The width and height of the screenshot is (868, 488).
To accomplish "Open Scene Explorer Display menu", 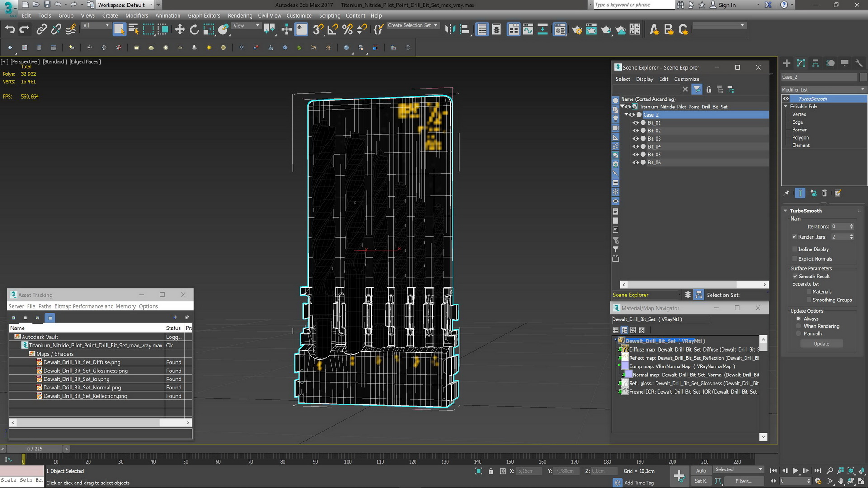I will [644, 79].
